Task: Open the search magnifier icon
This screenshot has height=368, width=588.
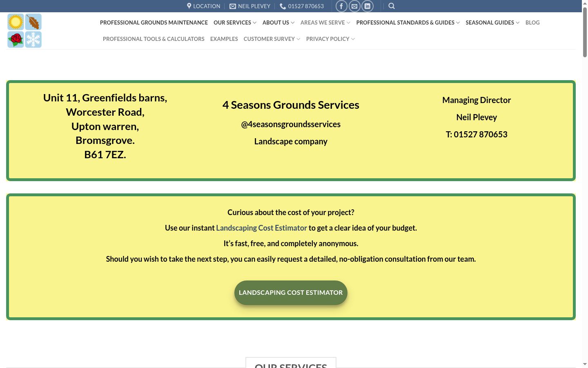Action: pyautogui.click(x=392, y=6)
